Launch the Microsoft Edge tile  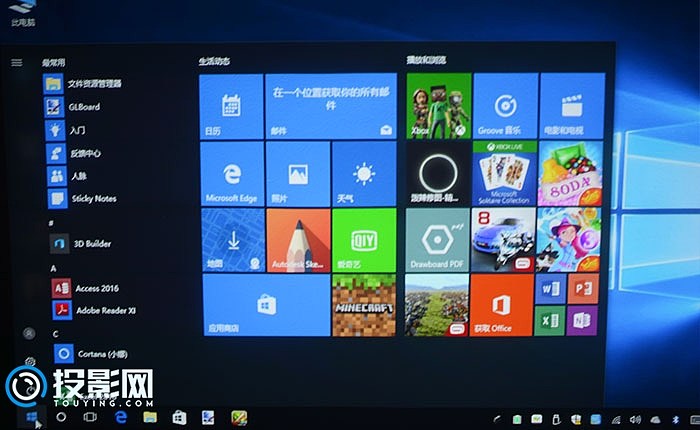(x=232, y=174)
